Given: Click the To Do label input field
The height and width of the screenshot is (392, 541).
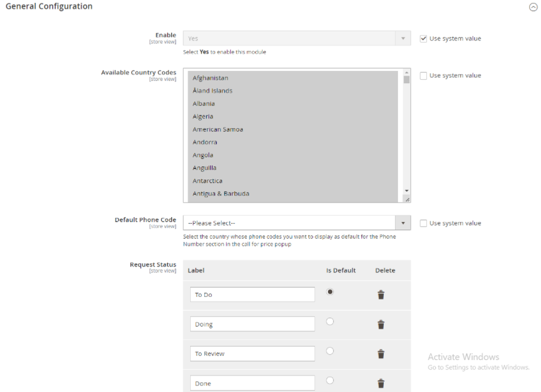Looking at the screenshot, I should pyautogui.click(x=252, y=295).
